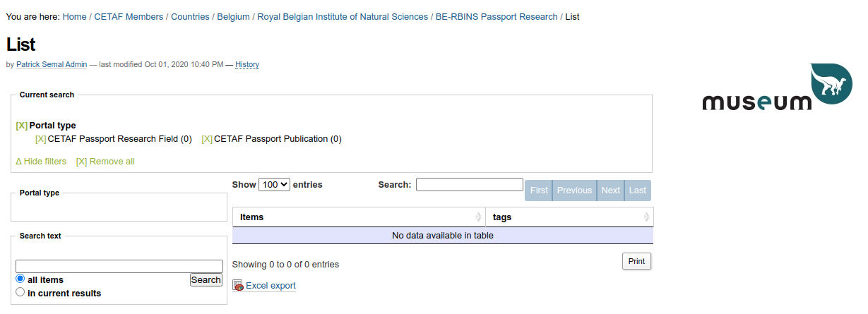The width and height of the screenshot is (868, 314).
Task: Open the History link
Action: point(247,65)
